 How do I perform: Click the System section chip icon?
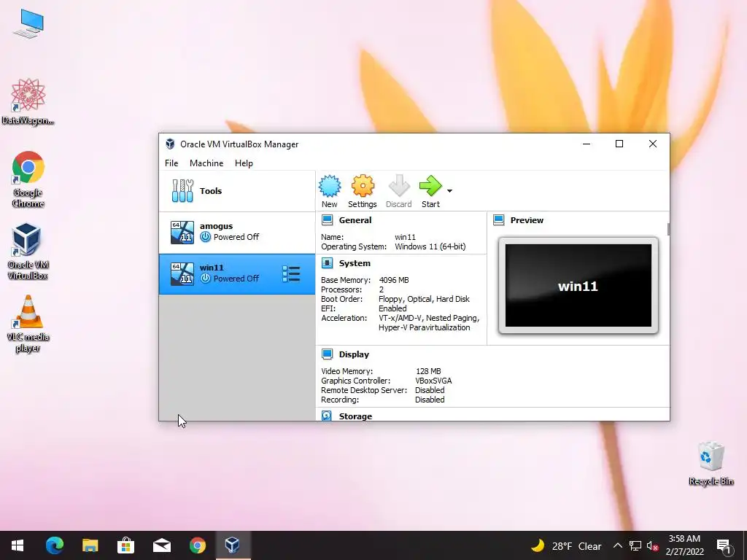point(327,263)
